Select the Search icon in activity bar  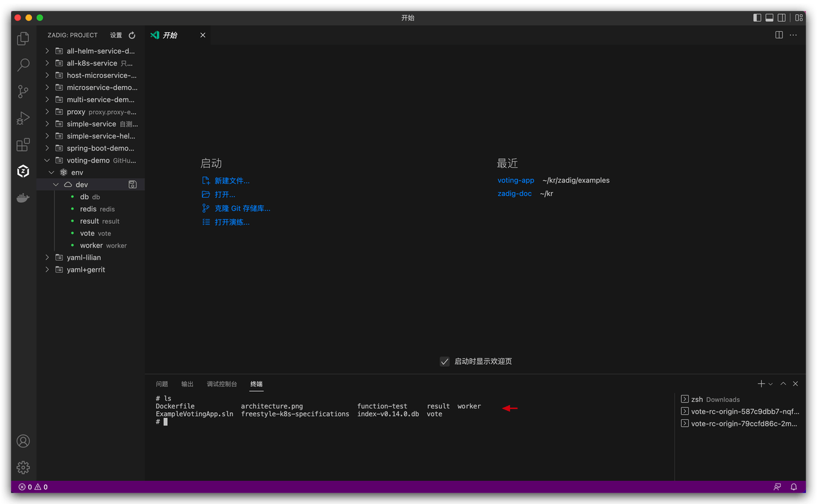(x=23, y=65)
